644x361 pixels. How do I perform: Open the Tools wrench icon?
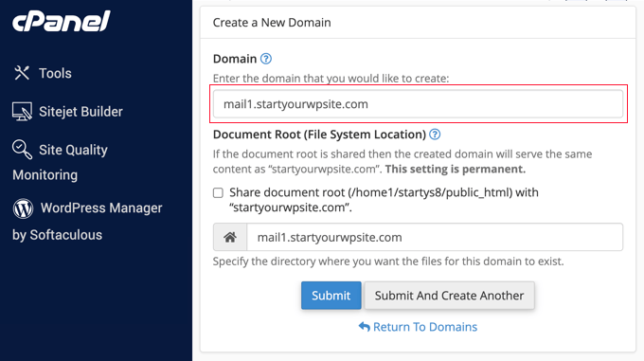tap(22, 73)
